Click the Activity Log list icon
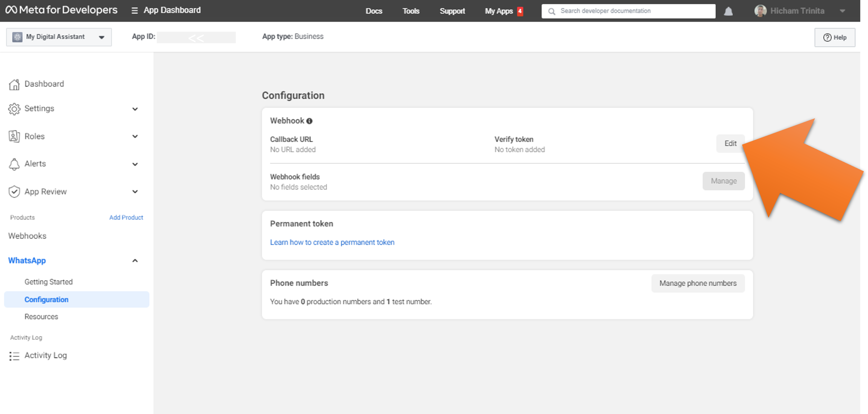This screenshot has width=868, height=414. [14, 356]
